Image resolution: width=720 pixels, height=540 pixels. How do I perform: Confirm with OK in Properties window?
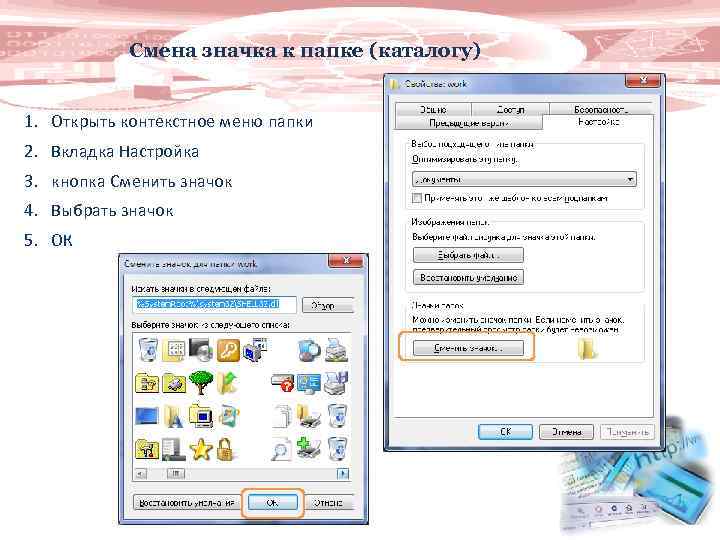[x=506, y=432]
